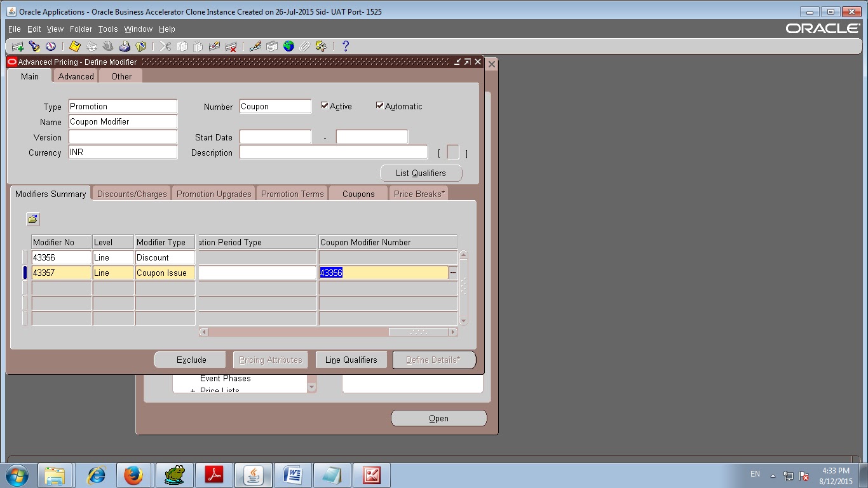
Task: Open the Folder menu
Action: 81,29
